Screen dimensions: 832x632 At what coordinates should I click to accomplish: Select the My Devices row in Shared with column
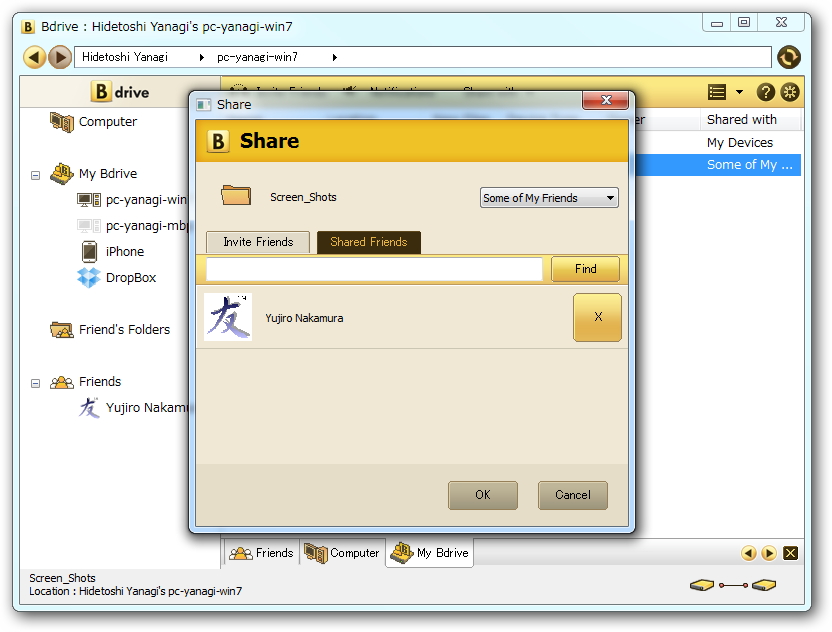pos(740,143)
